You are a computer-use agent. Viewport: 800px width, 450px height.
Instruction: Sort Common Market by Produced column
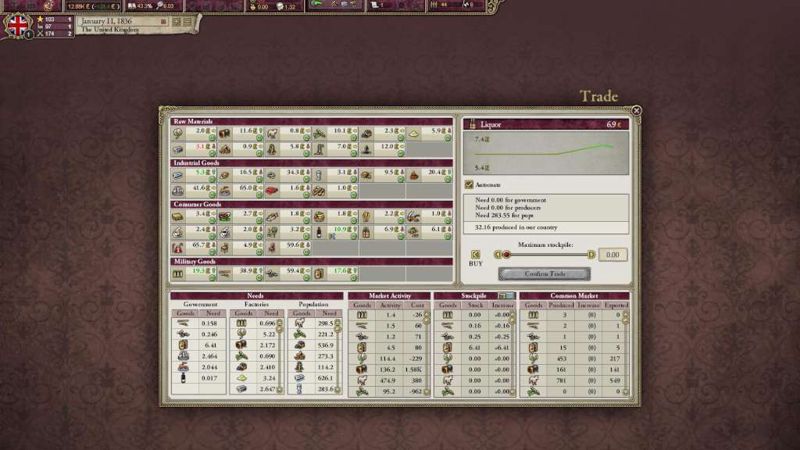pos(561,305)
